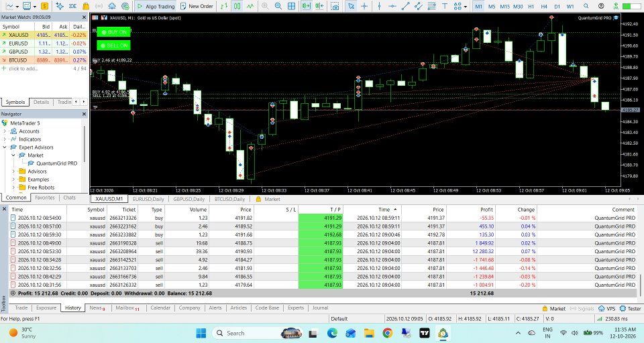Switch to the M5 timeframe
Image resolution: width=644 pixels, height=343 pixels.
point(492,6)
